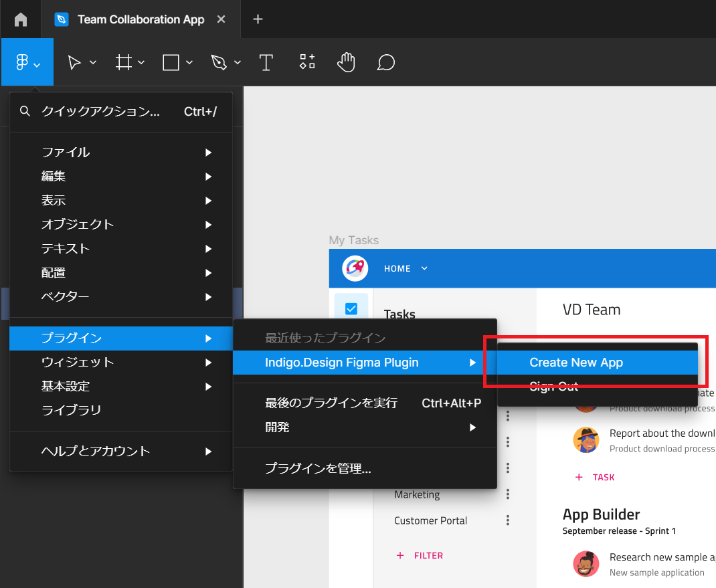Expand the オブジェクト submenu
The height and width of the screenshot is (588, 716).
(121, 225)
